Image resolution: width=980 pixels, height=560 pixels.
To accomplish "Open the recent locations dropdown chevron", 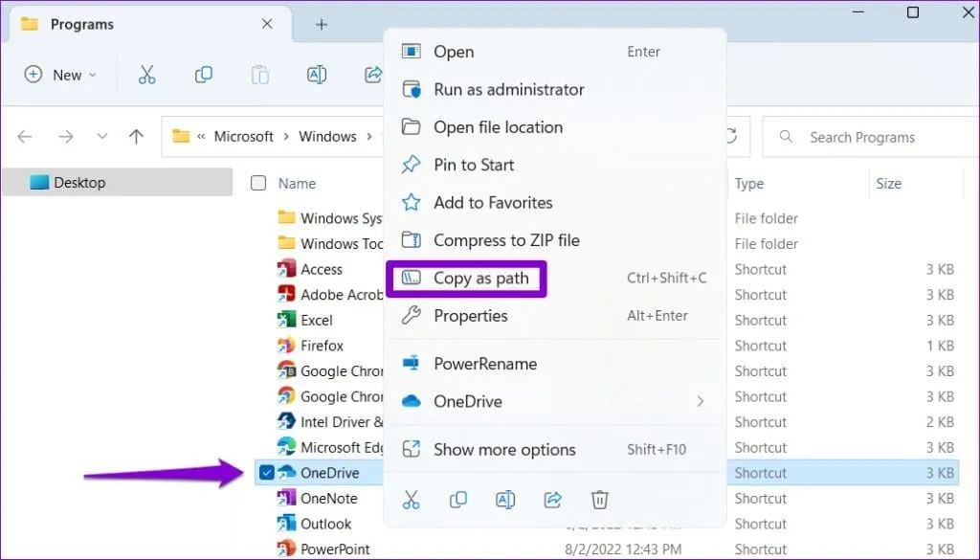I will pyautogui.click(x=101, y=137).
